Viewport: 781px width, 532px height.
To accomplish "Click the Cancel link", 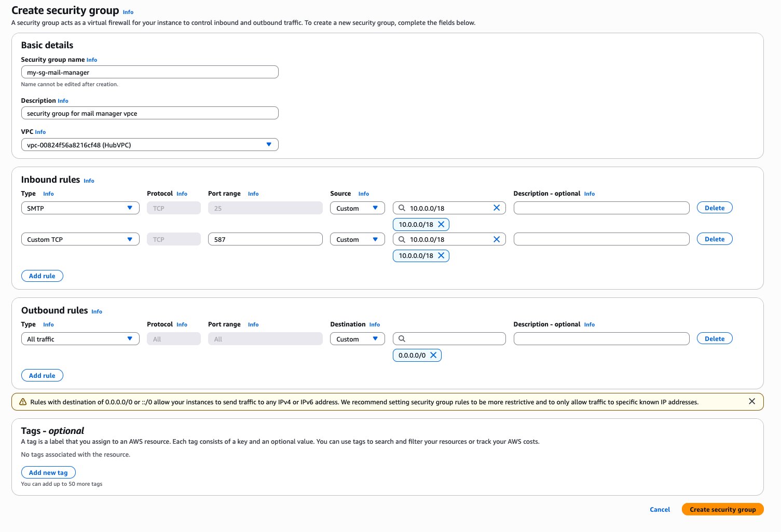I will [x=660, y=510].
